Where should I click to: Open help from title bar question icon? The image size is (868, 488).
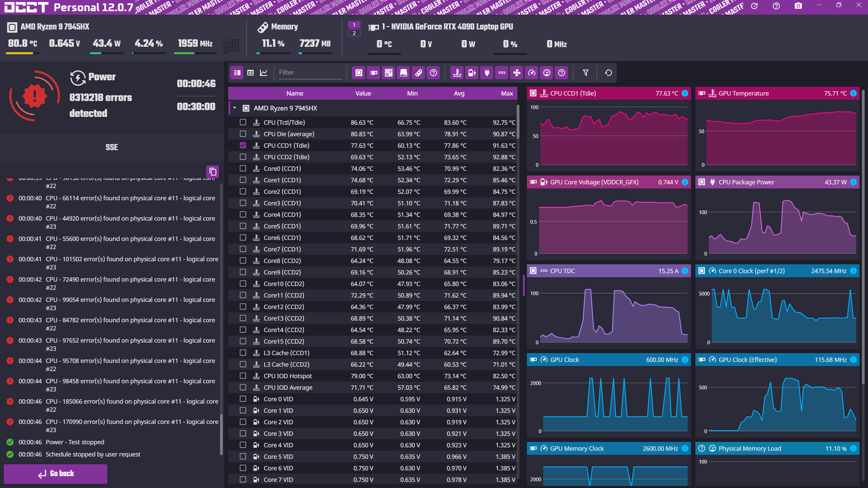tap(776, 6)
